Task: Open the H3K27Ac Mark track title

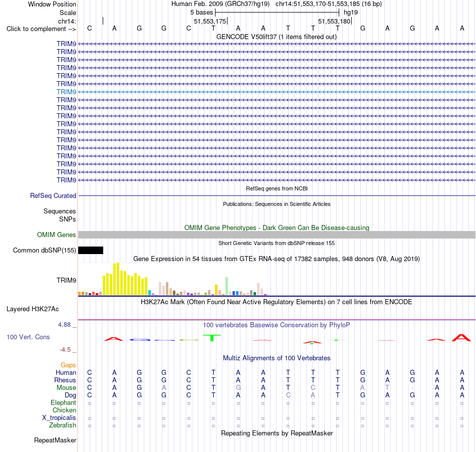Action: point(277,302)
